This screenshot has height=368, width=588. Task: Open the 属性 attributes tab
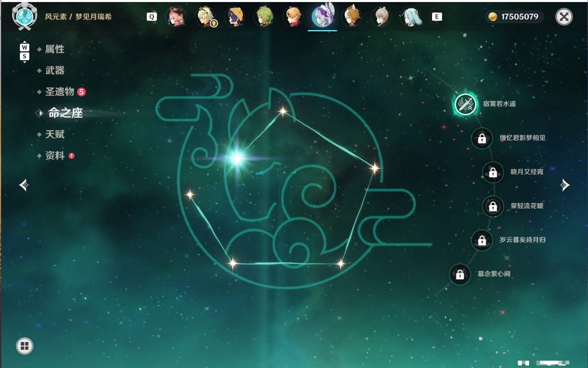[x=55, y=49]
